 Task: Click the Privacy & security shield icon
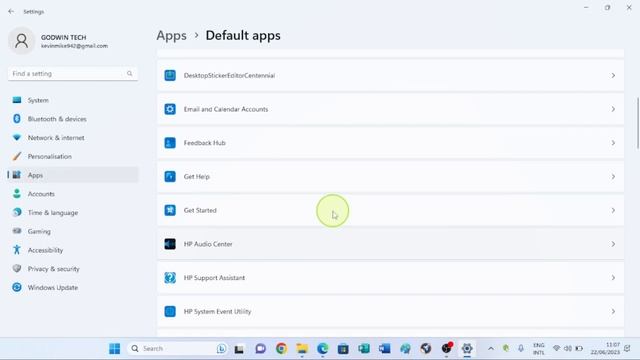tap(17, 269)
